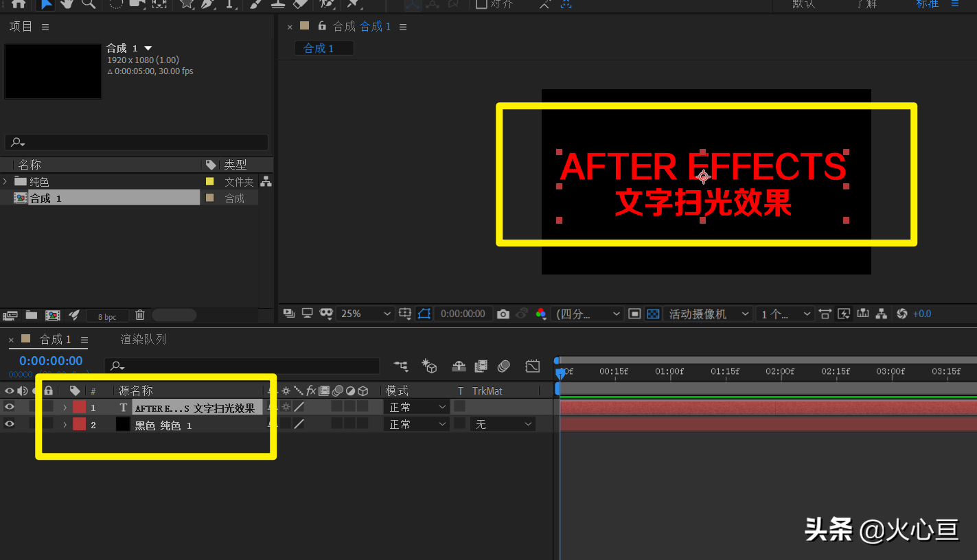Focus the Project panel search field
The width and height of the screenshot is (977, 560).
click(136, 142)
